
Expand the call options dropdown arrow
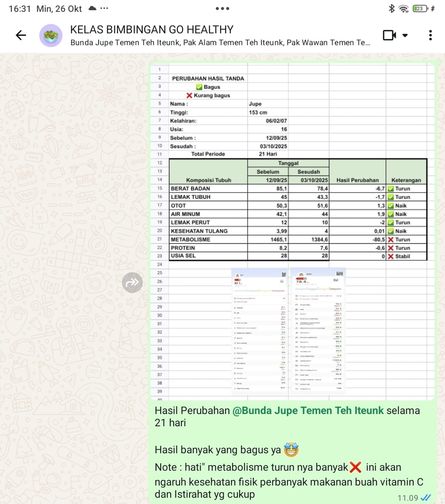pyautogui.click(x=405, y=35)
